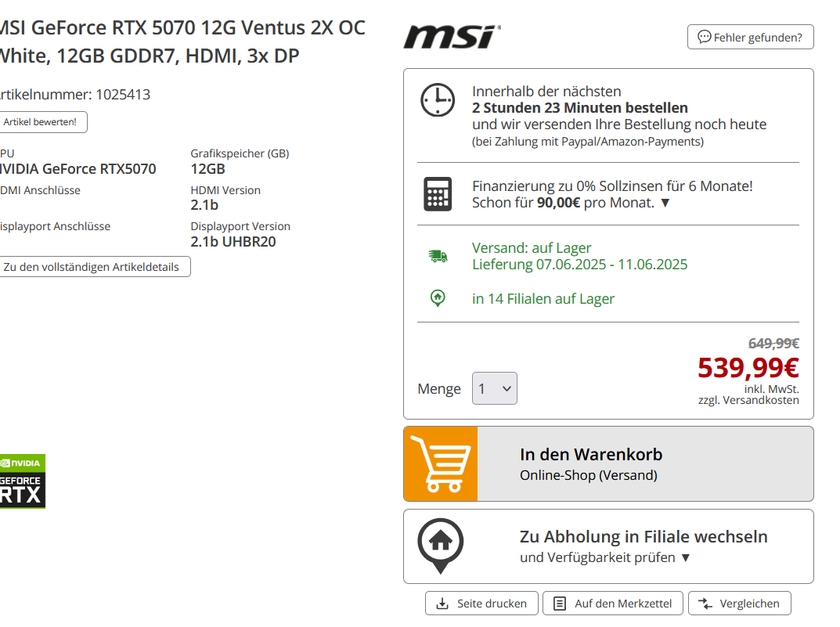Click the '12GB' Grafikspeicher value
Viewport: 840px width, 627px height.
(x=208, y=169)
